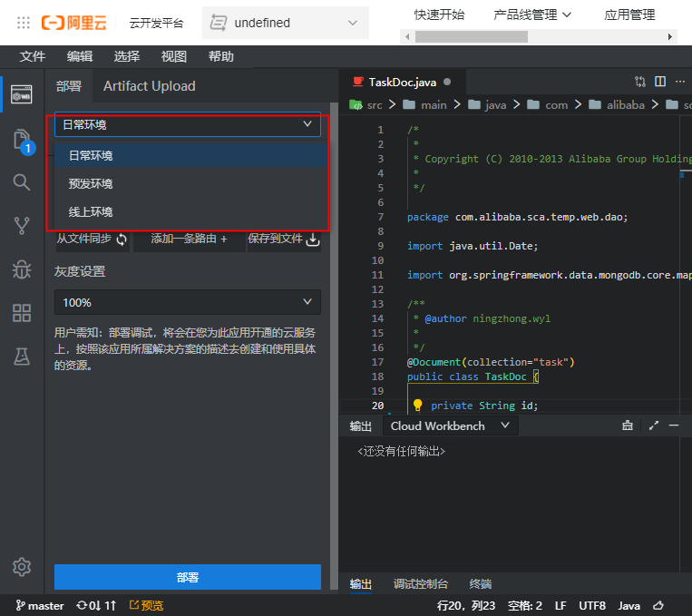Open the 文件 menu
The height and width of the screenshot is (616, 692).
point(33,56)
